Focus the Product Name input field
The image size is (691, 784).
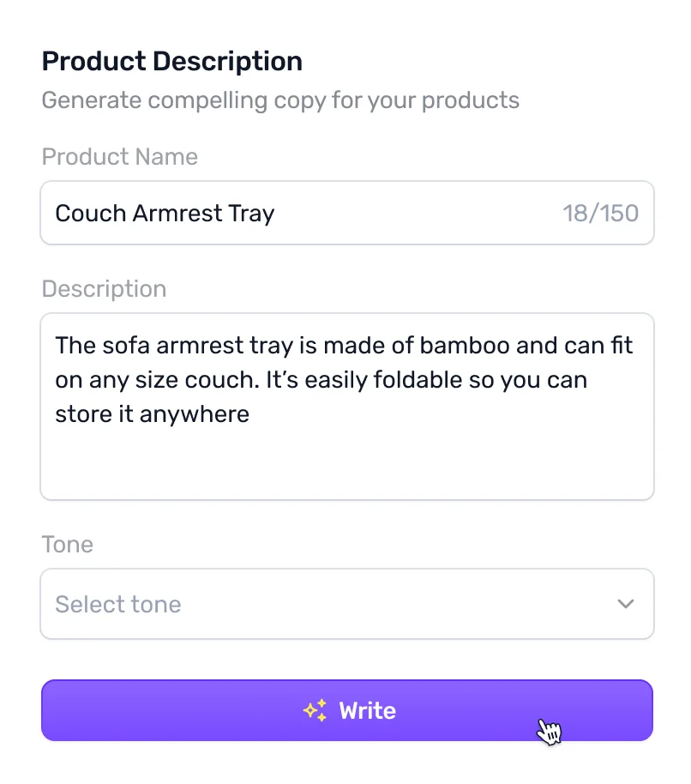tap(346, 213)
